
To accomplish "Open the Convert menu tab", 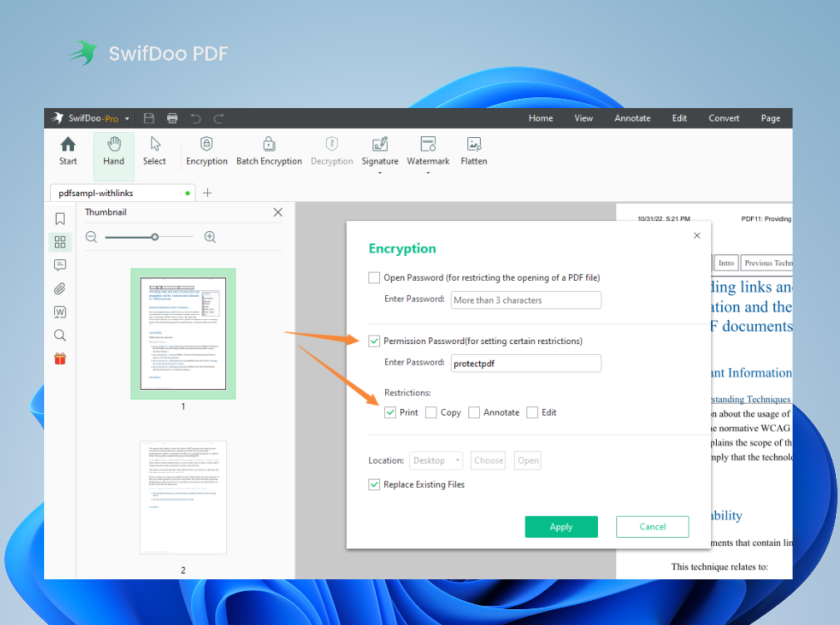I will [x=724, y=118].
